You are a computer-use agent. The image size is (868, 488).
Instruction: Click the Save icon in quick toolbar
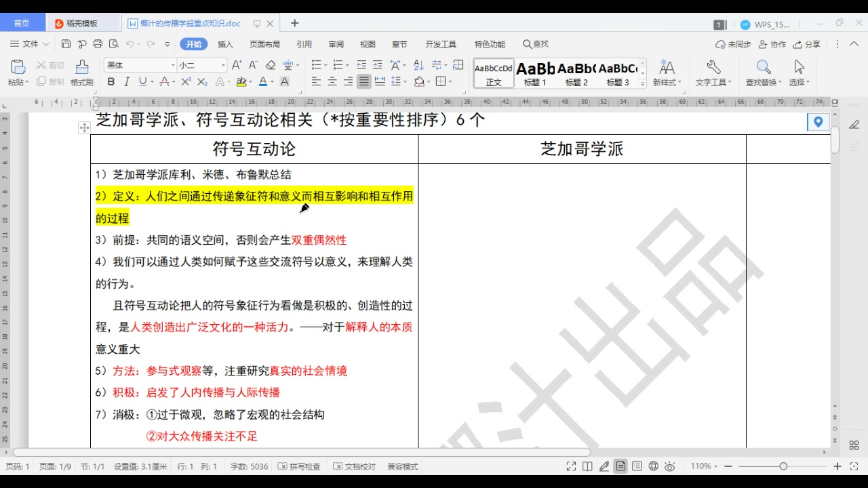(x=66, y=44)
